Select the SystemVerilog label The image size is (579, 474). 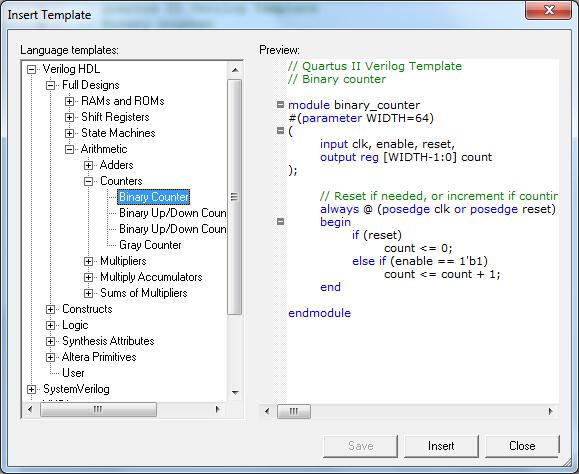click(76, 389)
